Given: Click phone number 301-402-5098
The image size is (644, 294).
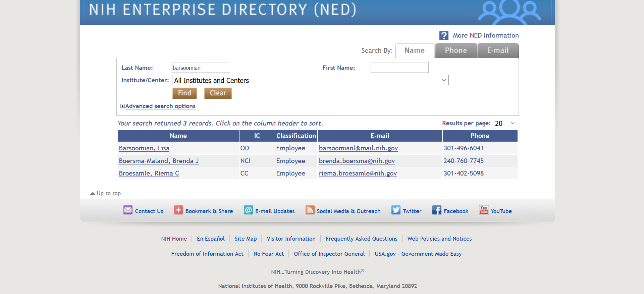Looking at the screenshot, I should coord(464,173).
